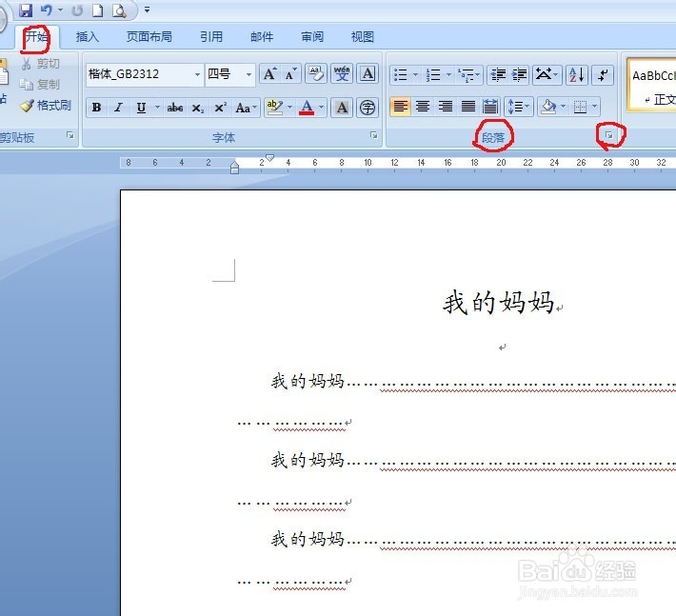Apply multilevel list formatting
This screenshot has width=676, height=616.
[x=467, y=74]
